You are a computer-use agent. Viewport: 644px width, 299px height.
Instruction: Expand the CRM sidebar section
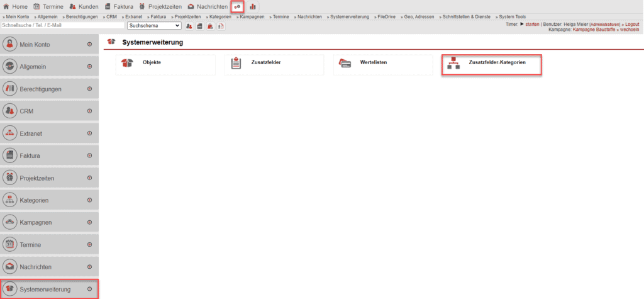[x=89, y=111]
